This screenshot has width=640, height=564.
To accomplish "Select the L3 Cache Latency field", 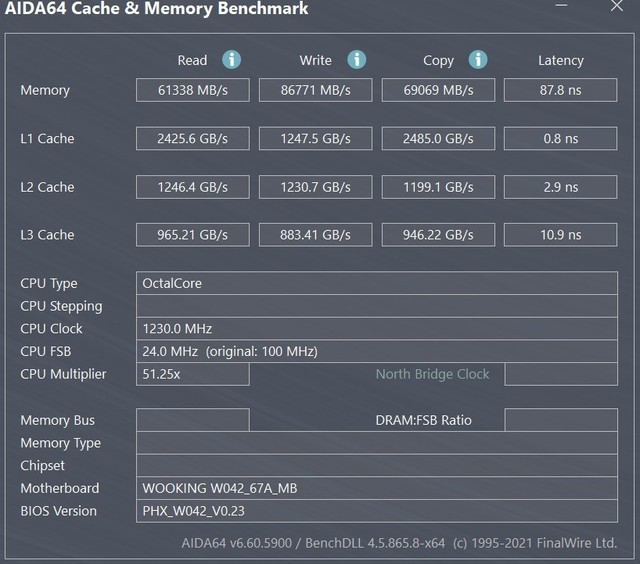I will click(x=560, y=235).
